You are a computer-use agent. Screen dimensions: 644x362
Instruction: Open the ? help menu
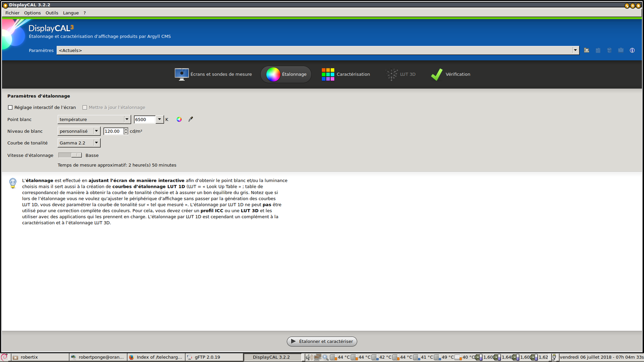point(85,13)
